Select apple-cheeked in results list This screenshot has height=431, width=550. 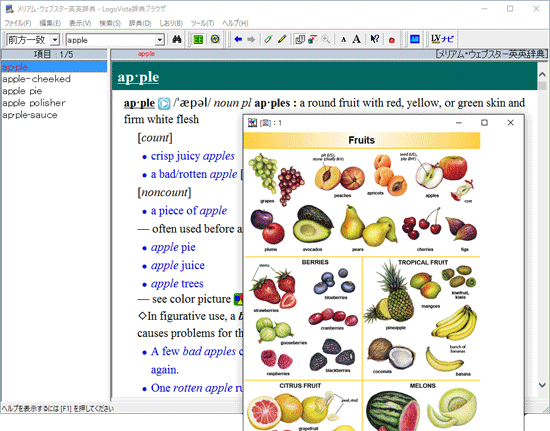click(x=36, y=79)
